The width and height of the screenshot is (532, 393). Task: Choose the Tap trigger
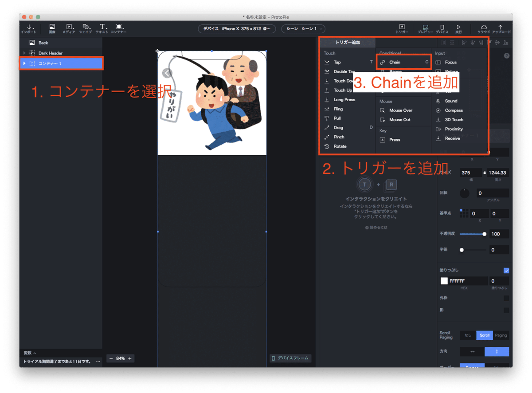pos(337,62)
